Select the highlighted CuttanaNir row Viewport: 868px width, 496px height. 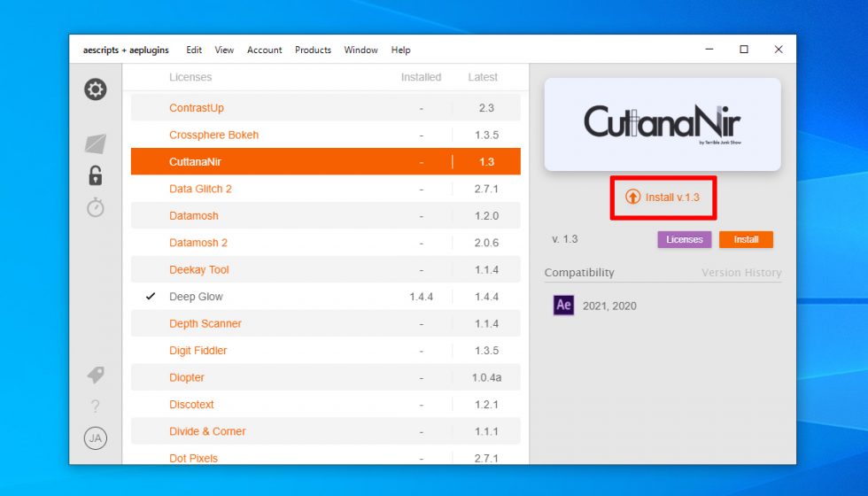pos(326,161)
